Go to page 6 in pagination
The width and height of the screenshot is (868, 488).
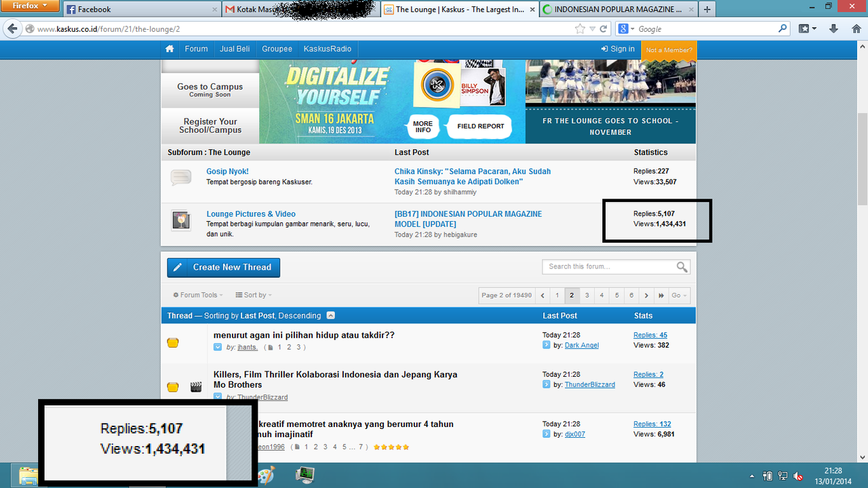pyautogui.click(x=631, y=296)
